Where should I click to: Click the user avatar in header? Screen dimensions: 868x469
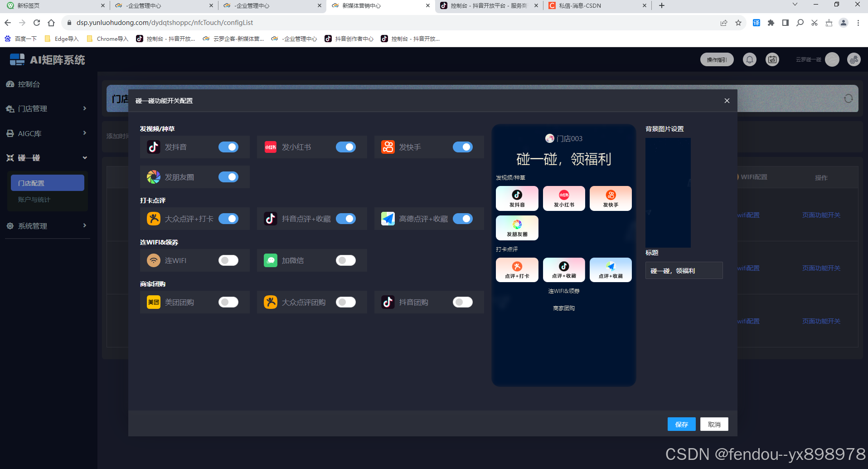coord(832,59)
